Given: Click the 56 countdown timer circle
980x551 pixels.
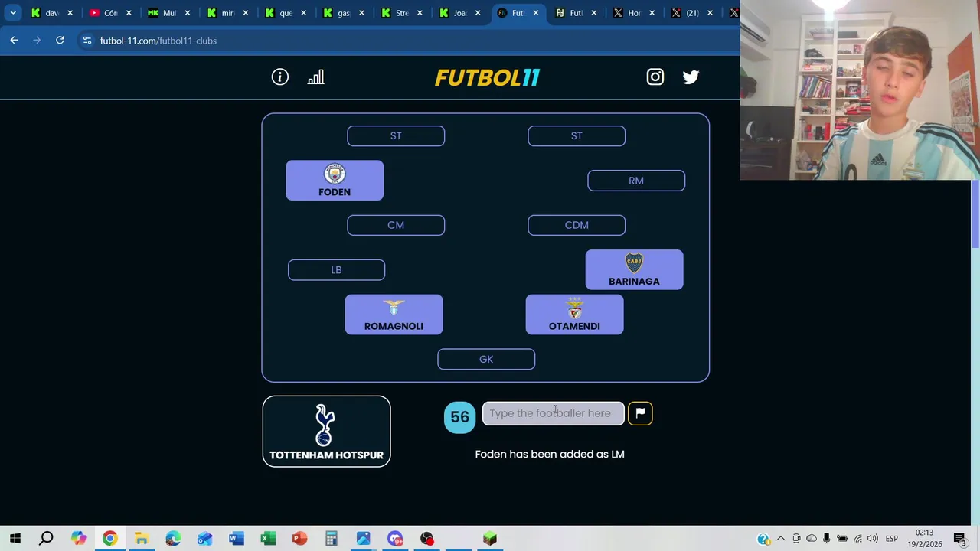Looking at the screenshot, I should [459, 417].
